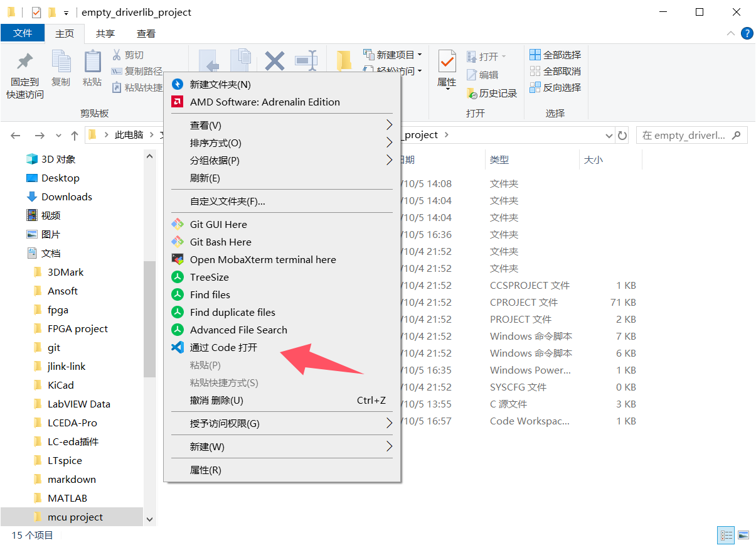Click the blue Help question mark icon
This screenshot has height=545, width=756.
(747, 33)
